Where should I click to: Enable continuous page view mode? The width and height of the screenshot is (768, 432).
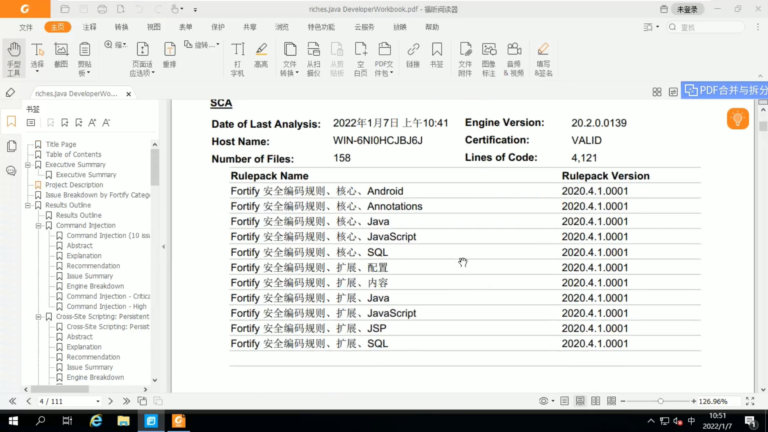(x=580, y=401)
